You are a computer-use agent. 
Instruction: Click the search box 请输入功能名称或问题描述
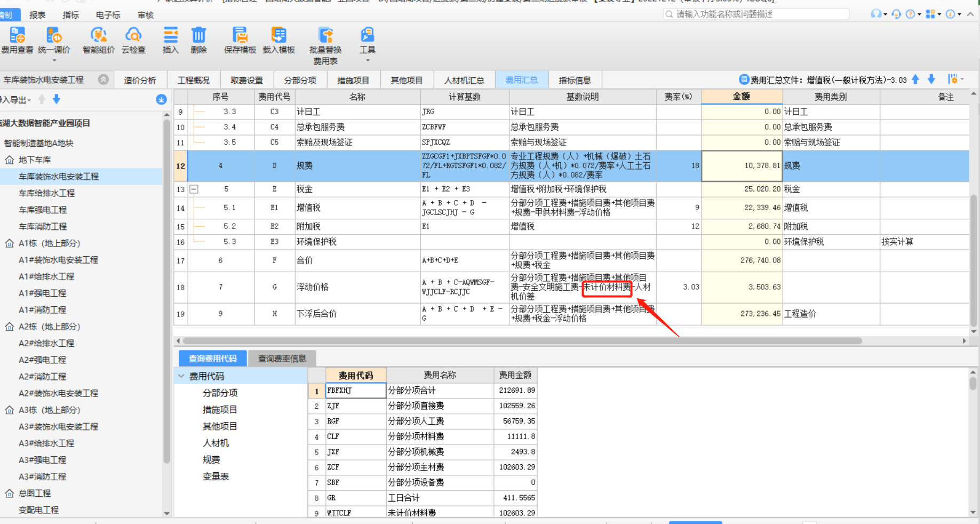click(x=756, y=14)
